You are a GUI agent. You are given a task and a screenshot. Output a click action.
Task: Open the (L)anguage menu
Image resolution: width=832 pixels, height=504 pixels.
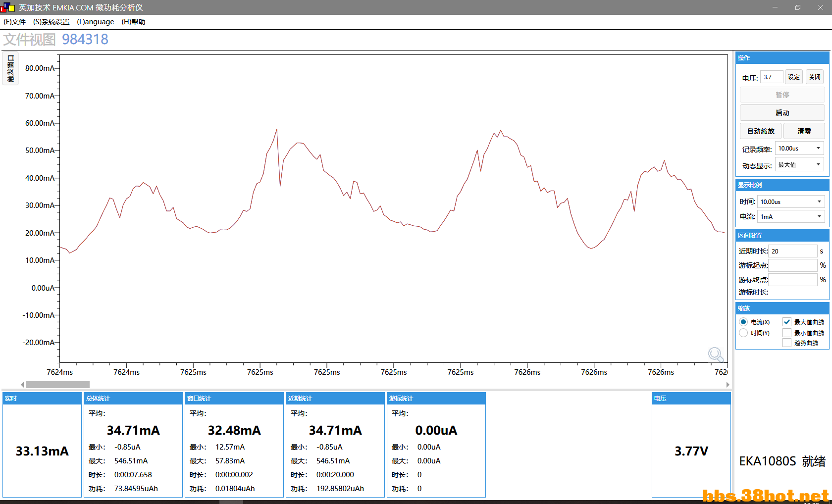click(x=96, y=22)
